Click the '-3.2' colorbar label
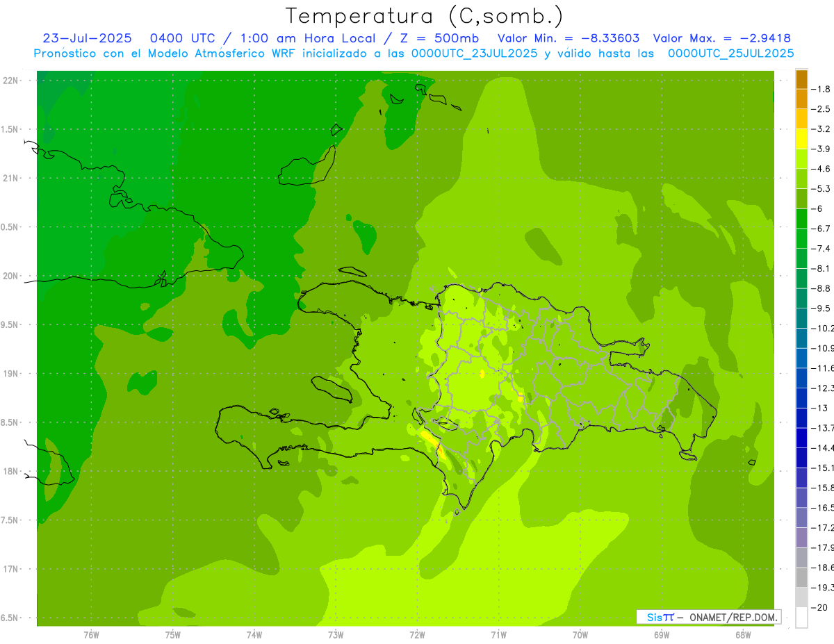Screen dimensions: 834x644 pyautogui.click(x=822, y=129)
